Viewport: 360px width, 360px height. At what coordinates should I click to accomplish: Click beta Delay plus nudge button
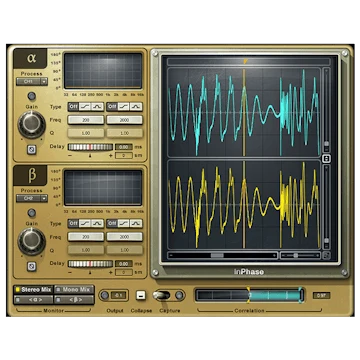click(x=110, y=272)
